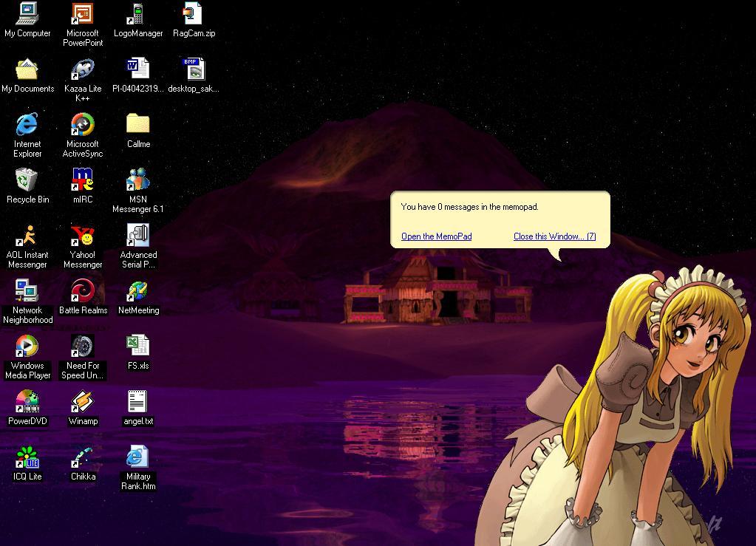
Task: Select the AOL Instant Messenger icon
Action: click(27, 236)
